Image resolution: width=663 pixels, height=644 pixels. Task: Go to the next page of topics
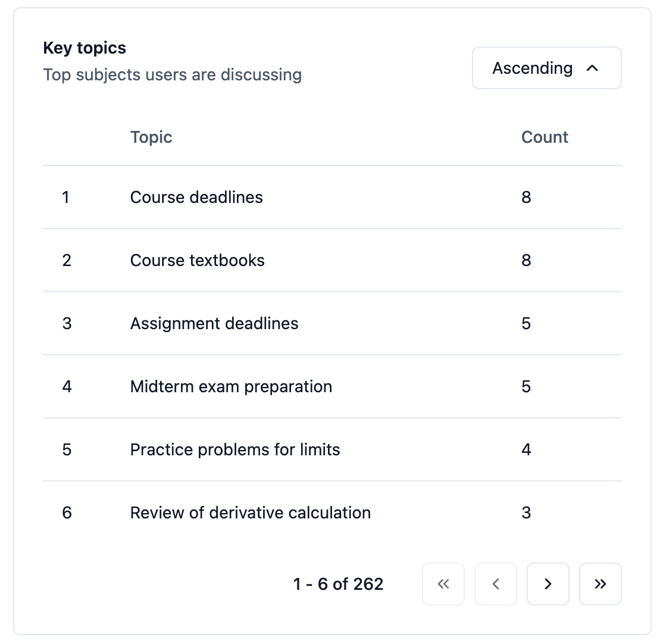pos(548,583)
